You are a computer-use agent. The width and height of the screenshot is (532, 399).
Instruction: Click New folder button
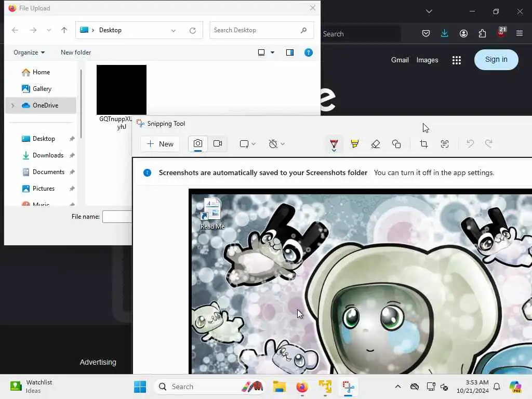(x=76, y=52)
